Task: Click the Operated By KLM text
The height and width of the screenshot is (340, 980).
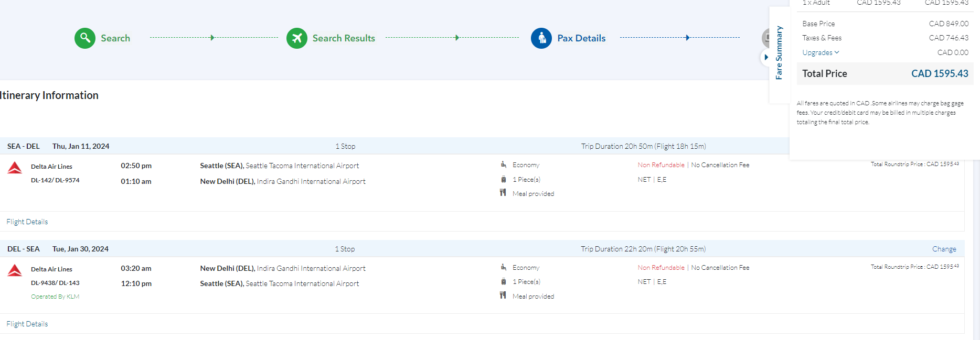Action: click(55, 297)
